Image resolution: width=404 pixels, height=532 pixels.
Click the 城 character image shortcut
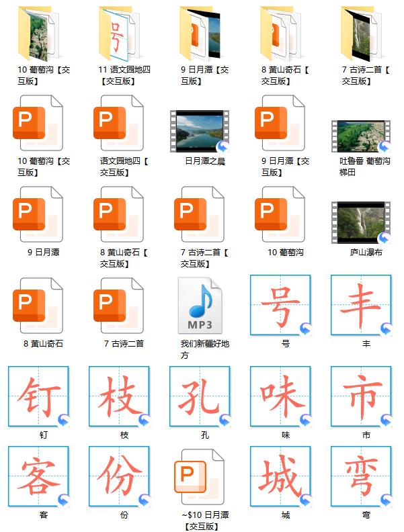click(280, 477)
